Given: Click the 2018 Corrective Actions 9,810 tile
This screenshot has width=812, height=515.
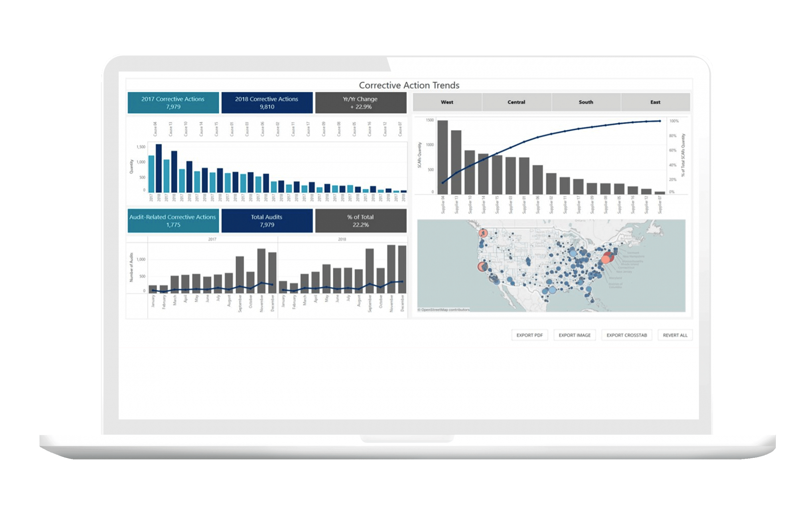Looking at the screenshot, I should click(267, 103).
